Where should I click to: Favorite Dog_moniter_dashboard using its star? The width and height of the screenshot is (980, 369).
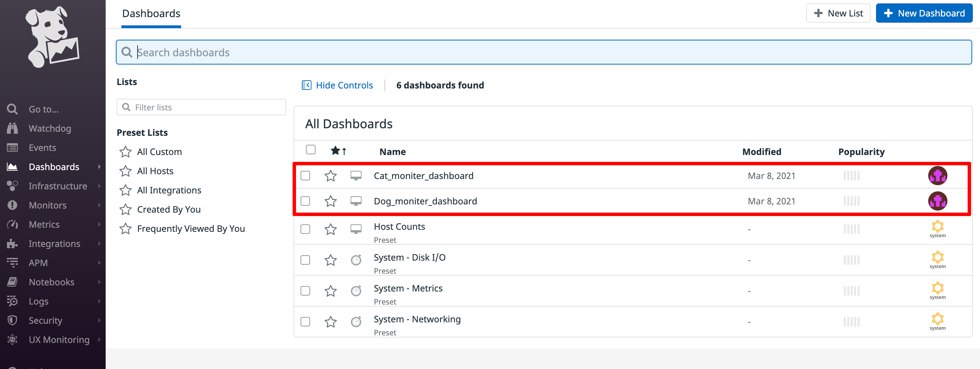click(x=330, y=201)
